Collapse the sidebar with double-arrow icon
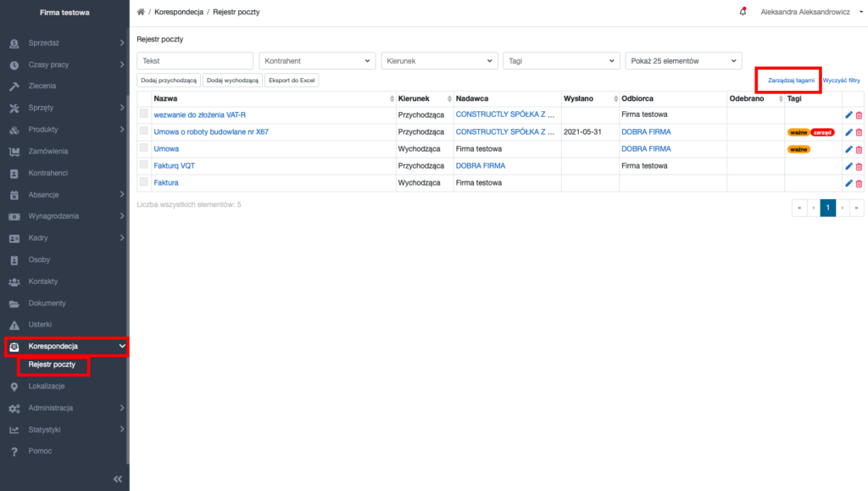The height and width of the screenshot is (491, 868). click(x=117, y=479)
